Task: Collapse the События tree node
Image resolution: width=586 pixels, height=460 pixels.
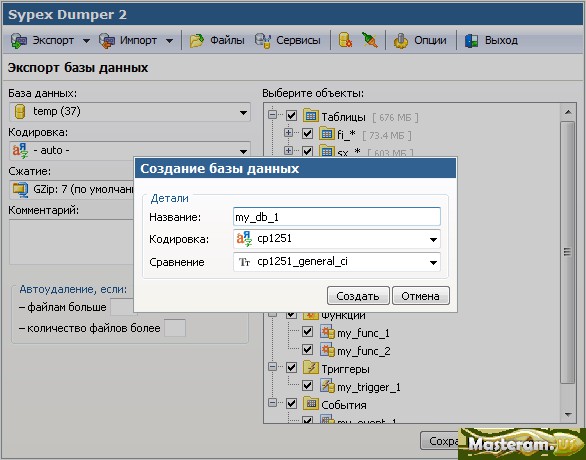Action: pyautogui.click(x=273, y=402)
